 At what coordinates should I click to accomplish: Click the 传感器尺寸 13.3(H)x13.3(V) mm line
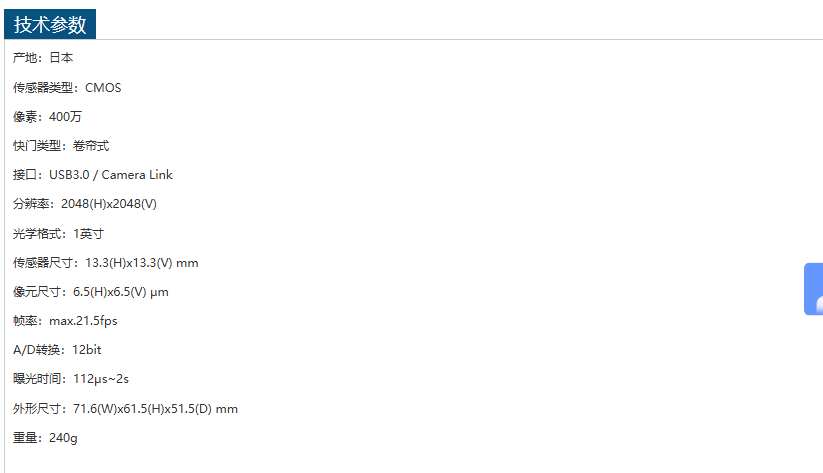coord(106,263)
